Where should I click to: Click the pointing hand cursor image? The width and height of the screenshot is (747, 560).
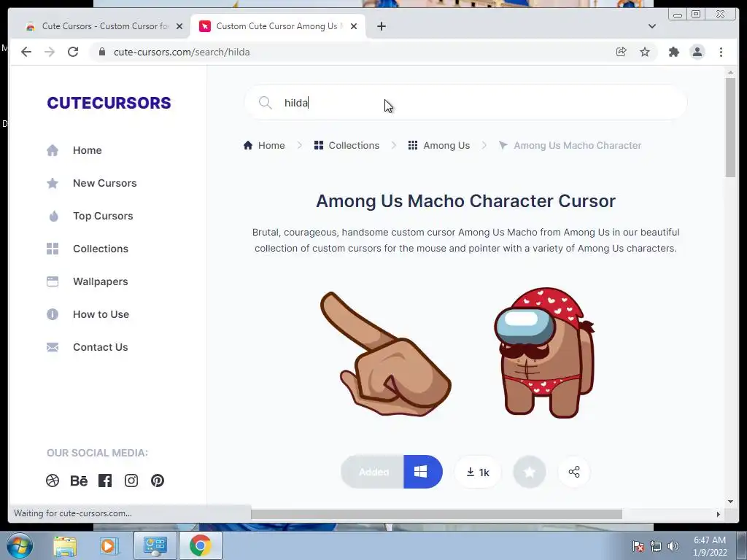coord(385,354)
